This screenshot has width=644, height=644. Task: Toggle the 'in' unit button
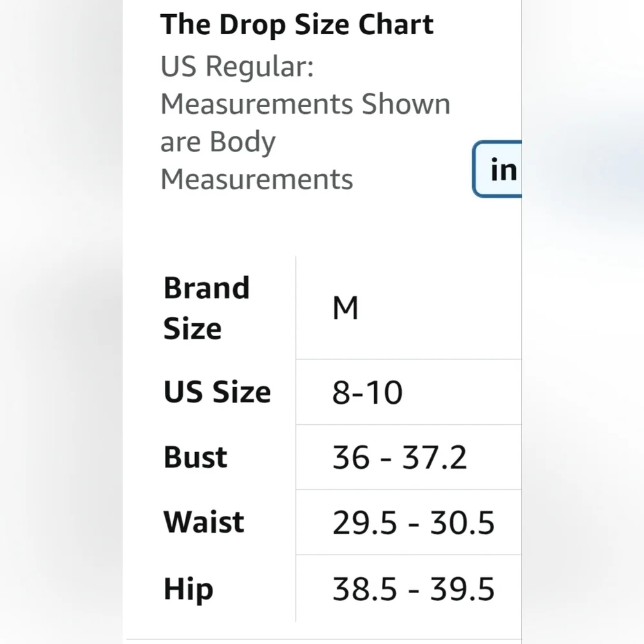point(500,169)
